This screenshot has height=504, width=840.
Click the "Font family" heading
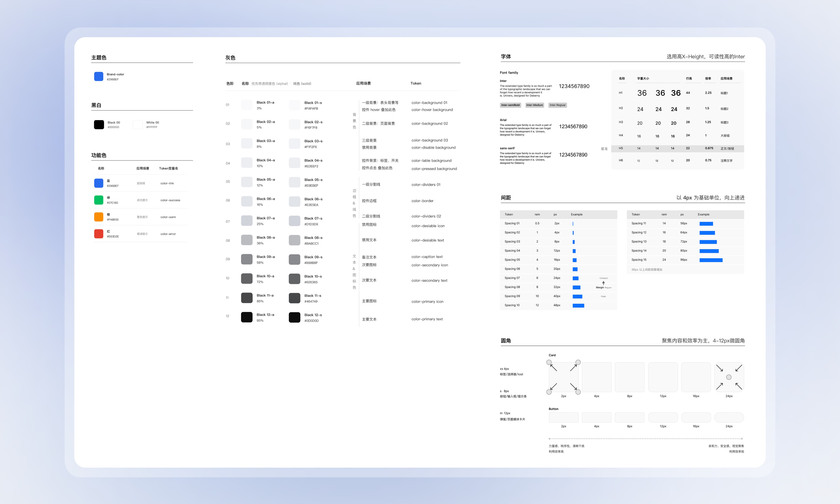[509, 73]
